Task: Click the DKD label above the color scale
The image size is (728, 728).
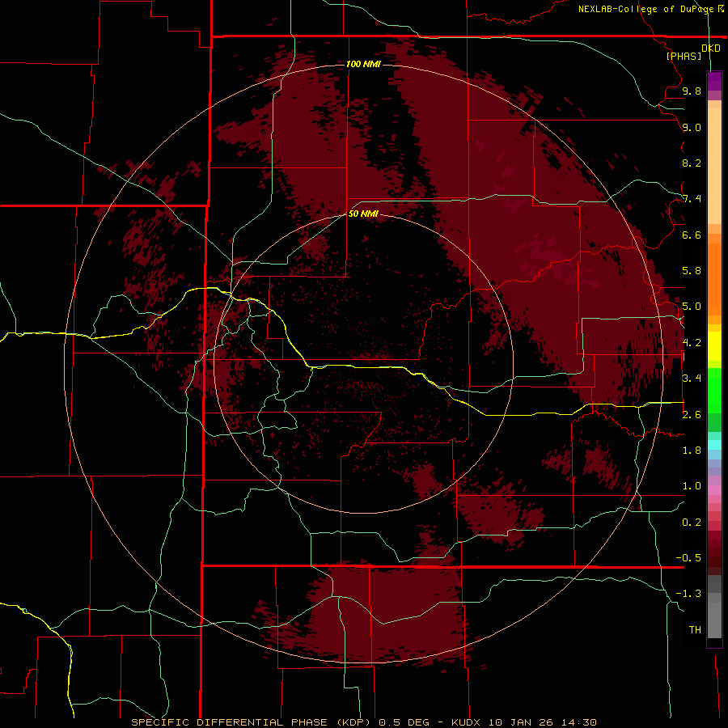Action: pos(711,49)
